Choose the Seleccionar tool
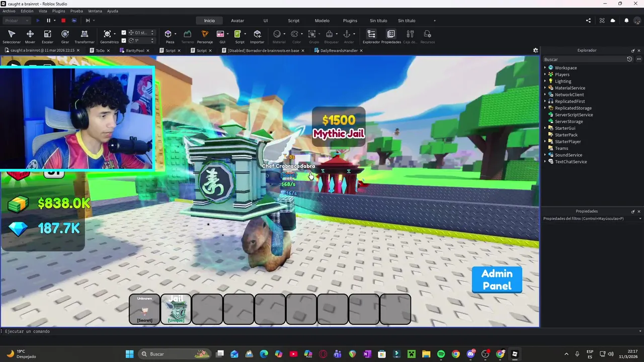Screen dimensions: 644x362 pyautogui.click(x=12, y=36)
